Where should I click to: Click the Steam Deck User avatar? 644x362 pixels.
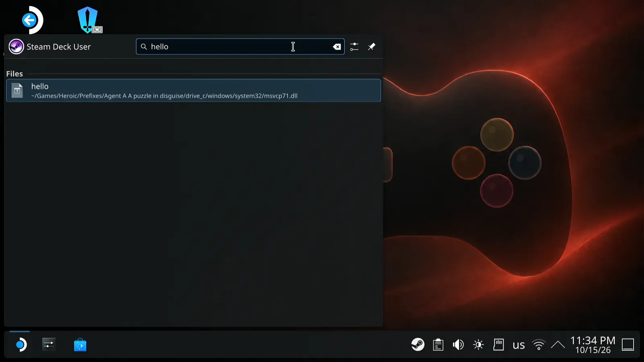click(16, 47)
